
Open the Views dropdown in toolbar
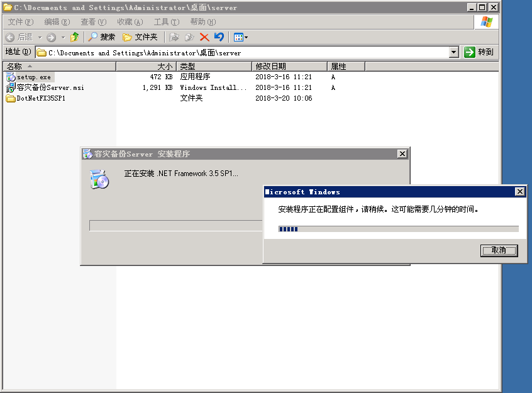pyautogui.click(x=241, y=37)
